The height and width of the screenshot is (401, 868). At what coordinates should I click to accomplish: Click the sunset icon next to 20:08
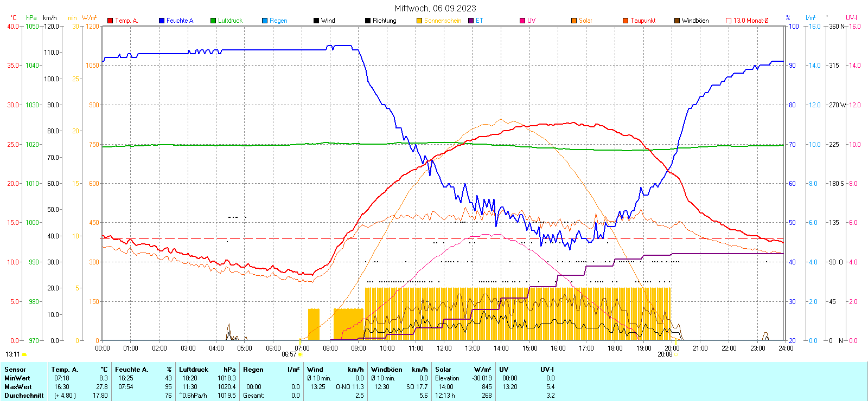pos(676,354)
